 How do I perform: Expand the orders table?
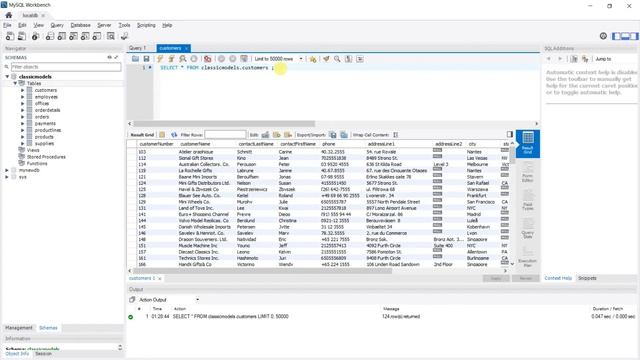23,117
